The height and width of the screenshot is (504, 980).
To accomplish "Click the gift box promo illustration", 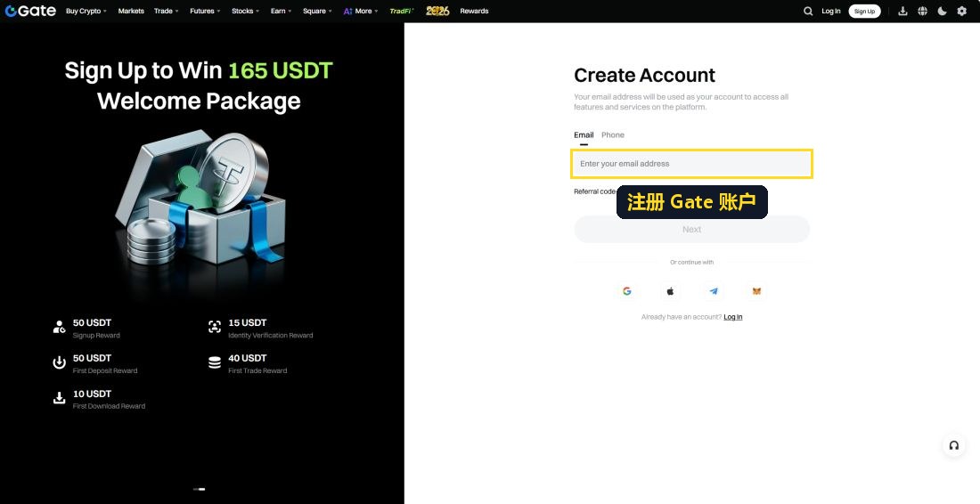I will (x=200, y=198).
